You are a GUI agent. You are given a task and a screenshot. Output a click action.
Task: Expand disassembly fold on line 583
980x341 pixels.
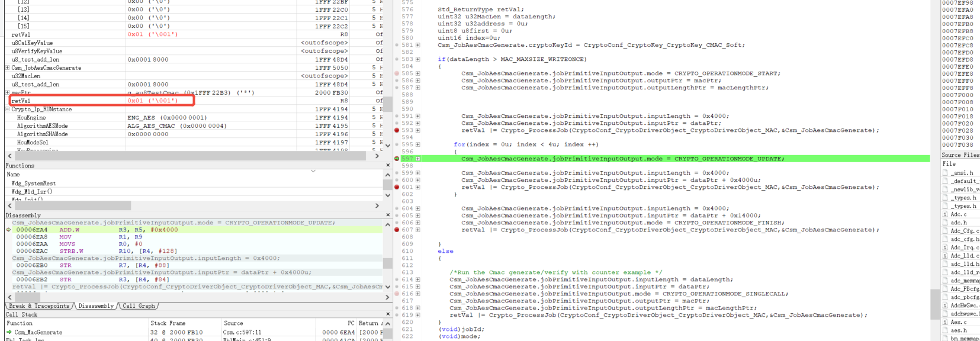pyautogui.click(x=417, y=59)
